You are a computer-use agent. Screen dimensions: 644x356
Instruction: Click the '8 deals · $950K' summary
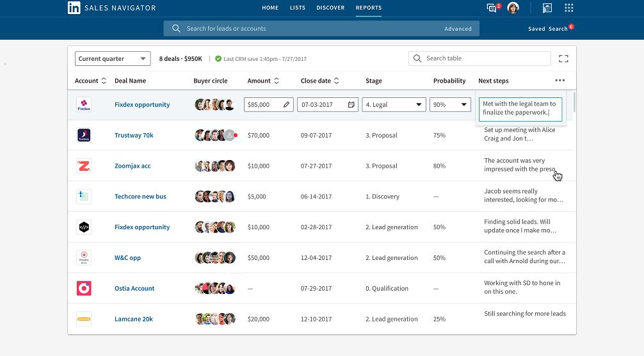click(181, 59)
